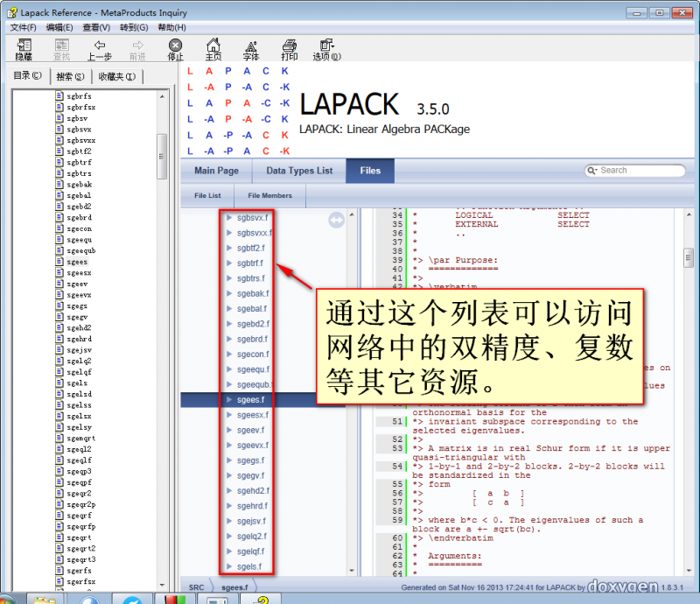Viewport: 700px width, 604px height.
Task: Open the File List subtab
Action: [207, 196]
